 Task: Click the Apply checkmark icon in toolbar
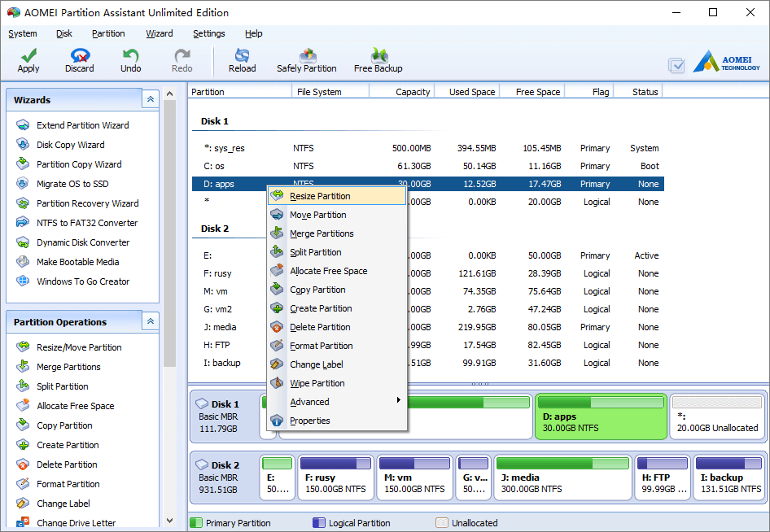tap(28, 55)
